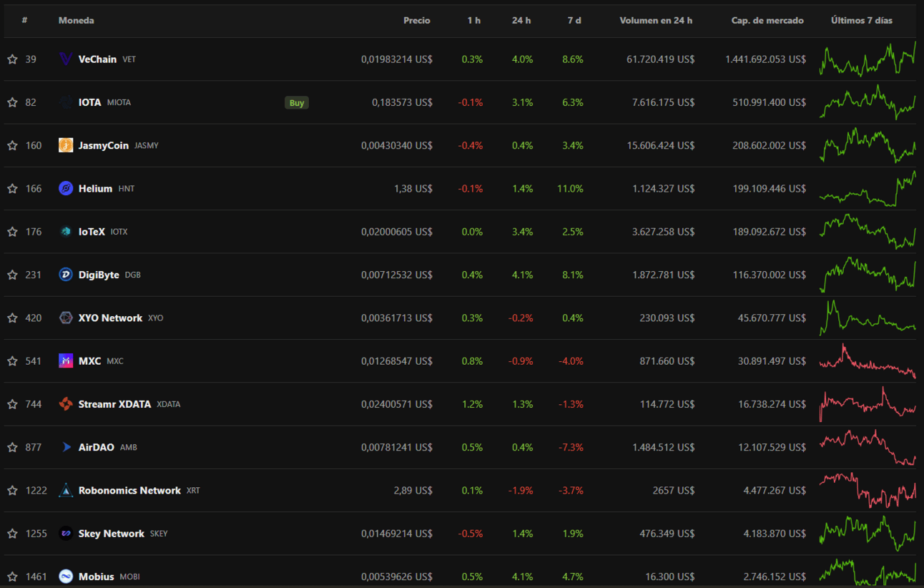Click the Helium price 1,38 US$

pyautogui.click(x=413, y=189)
